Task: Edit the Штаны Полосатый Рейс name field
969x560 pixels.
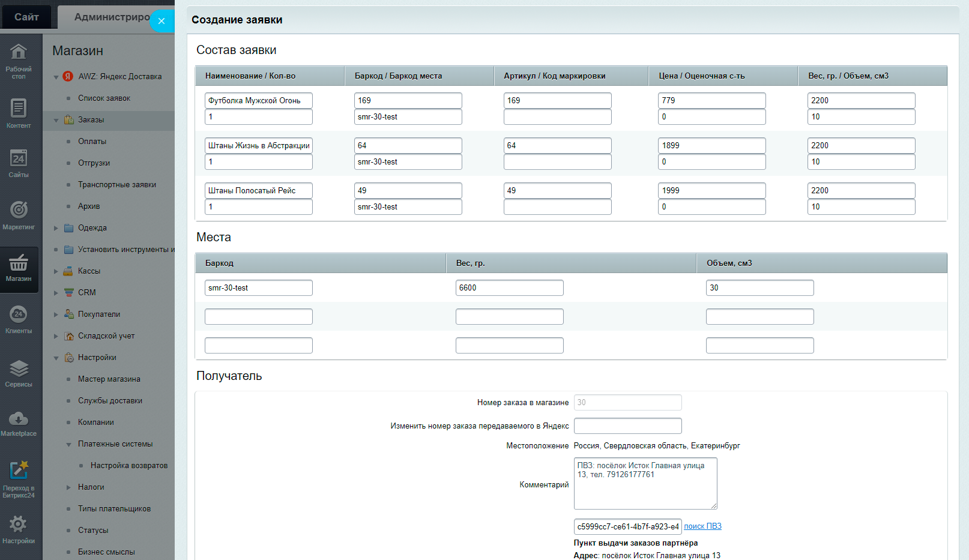Action: point(259,190)
